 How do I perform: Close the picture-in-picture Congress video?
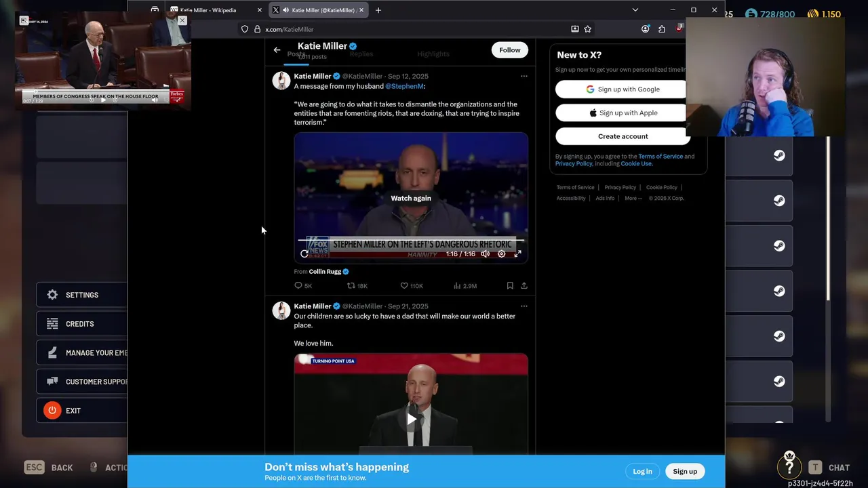182,20
